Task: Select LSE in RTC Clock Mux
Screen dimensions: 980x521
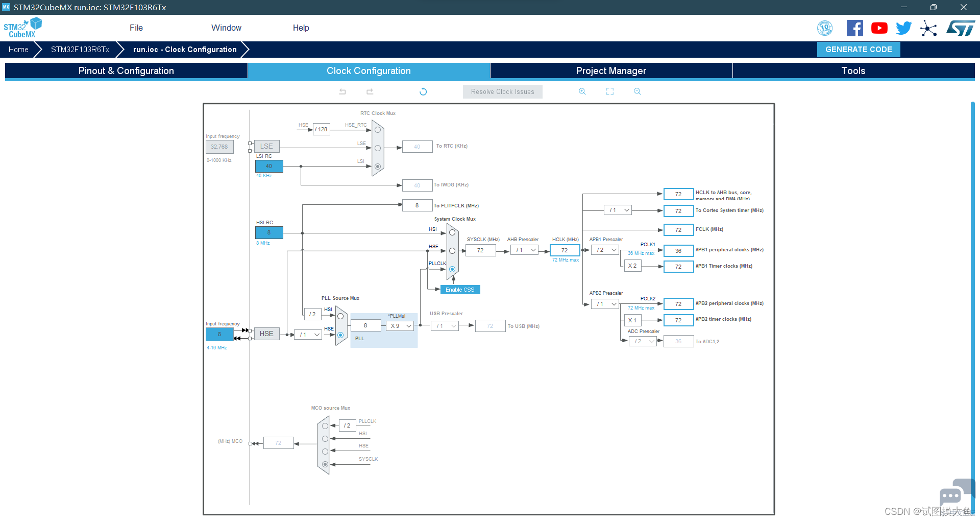Action: coord(378,148)
